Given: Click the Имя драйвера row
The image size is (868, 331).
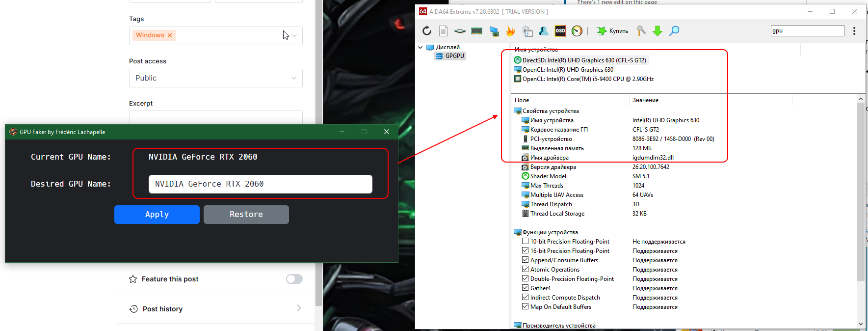Looking at the screenshot, I should (545, 158).
